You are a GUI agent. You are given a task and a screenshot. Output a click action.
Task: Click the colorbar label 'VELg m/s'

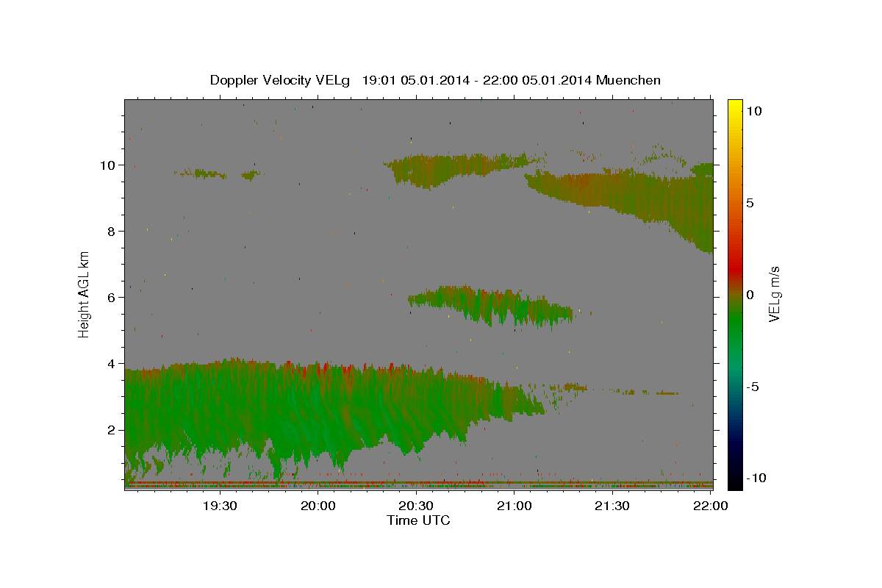[x=774, y=293]
